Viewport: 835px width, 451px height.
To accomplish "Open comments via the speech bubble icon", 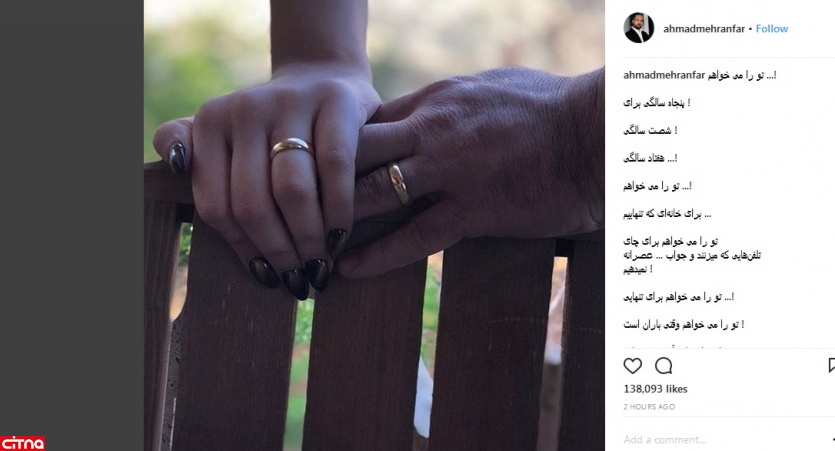I will point(664,366).
